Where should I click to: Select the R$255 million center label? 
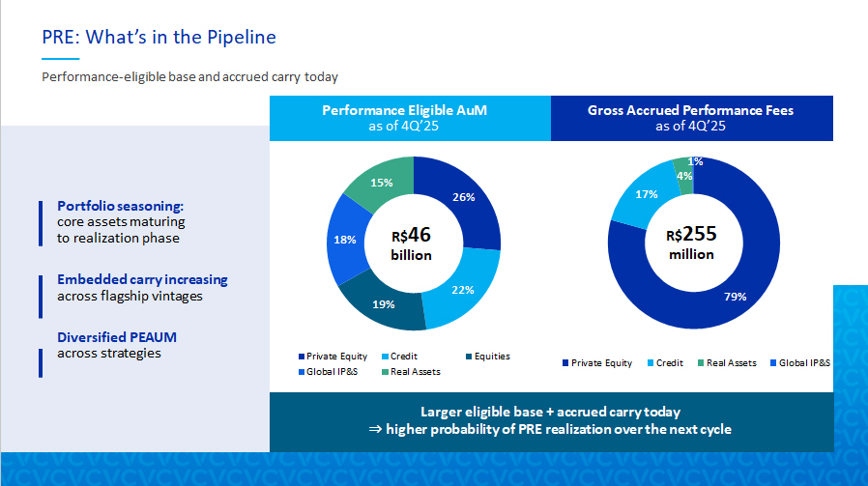pos(690,243)
